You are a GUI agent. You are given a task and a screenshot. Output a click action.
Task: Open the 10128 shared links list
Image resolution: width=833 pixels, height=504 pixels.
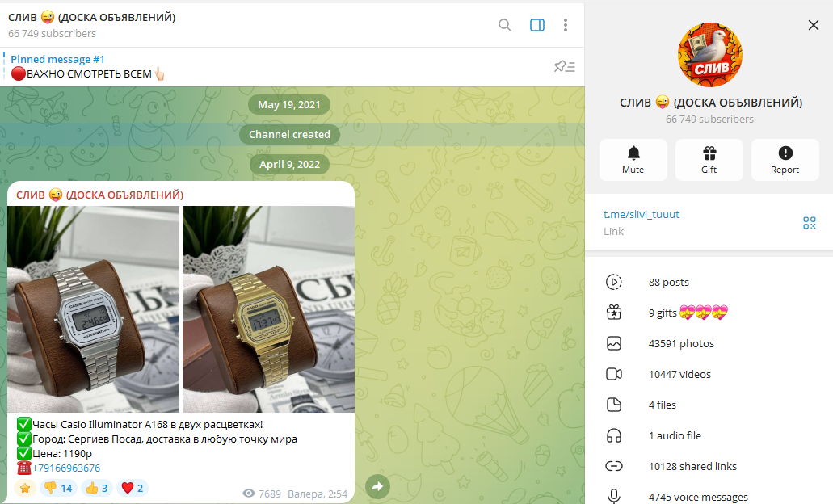tap(709, 466)
